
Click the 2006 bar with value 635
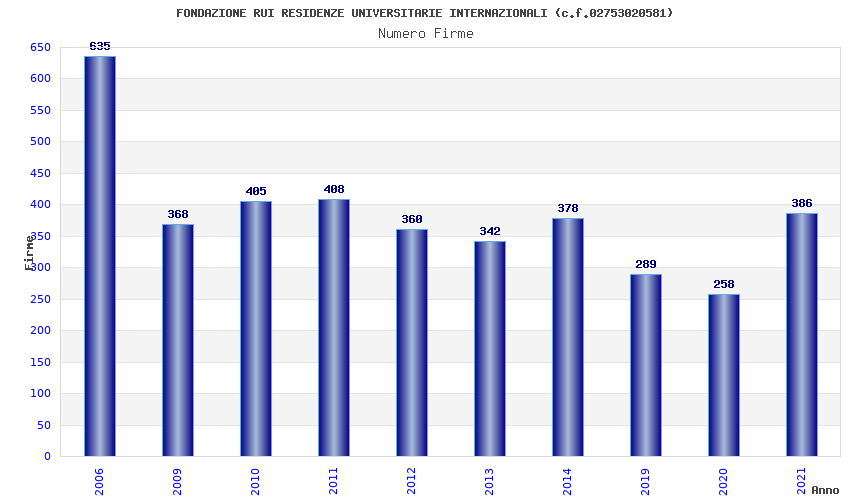(x=100, y=256)
